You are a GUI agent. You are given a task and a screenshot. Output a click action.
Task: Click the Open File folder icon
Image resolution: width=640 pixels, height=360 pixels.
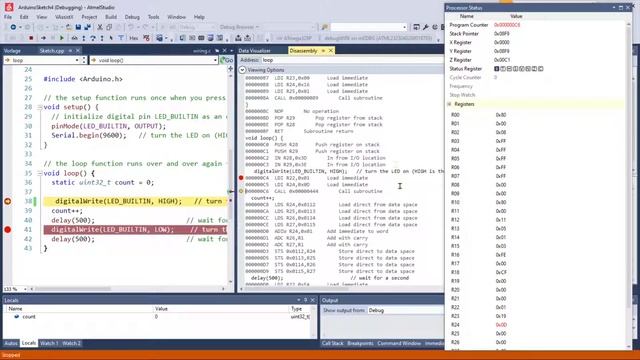pyautogui.click(x=69, y=27)
